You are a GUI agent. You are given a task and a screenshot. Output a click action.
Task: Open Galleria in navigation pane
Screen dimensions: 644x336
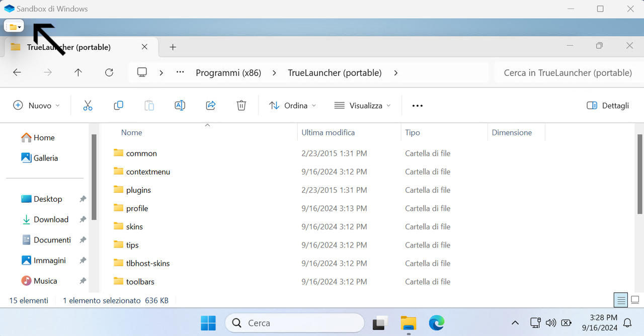pyautogui.click(x=40, y=158)
